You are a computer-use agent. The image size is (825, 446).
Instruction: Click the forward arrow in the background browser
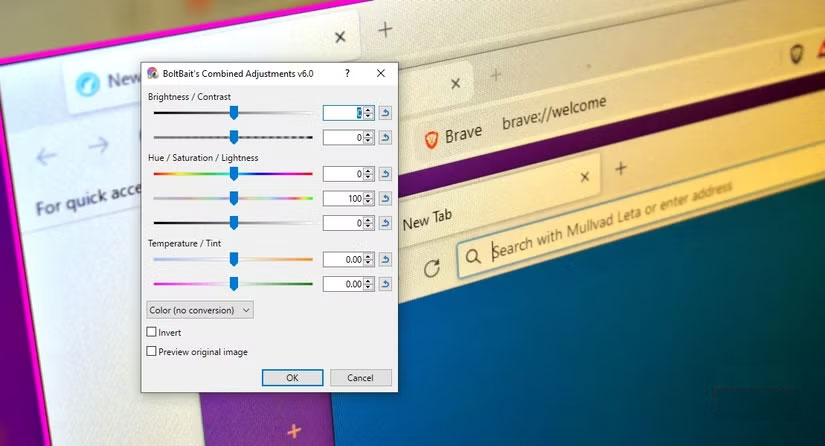98,145
